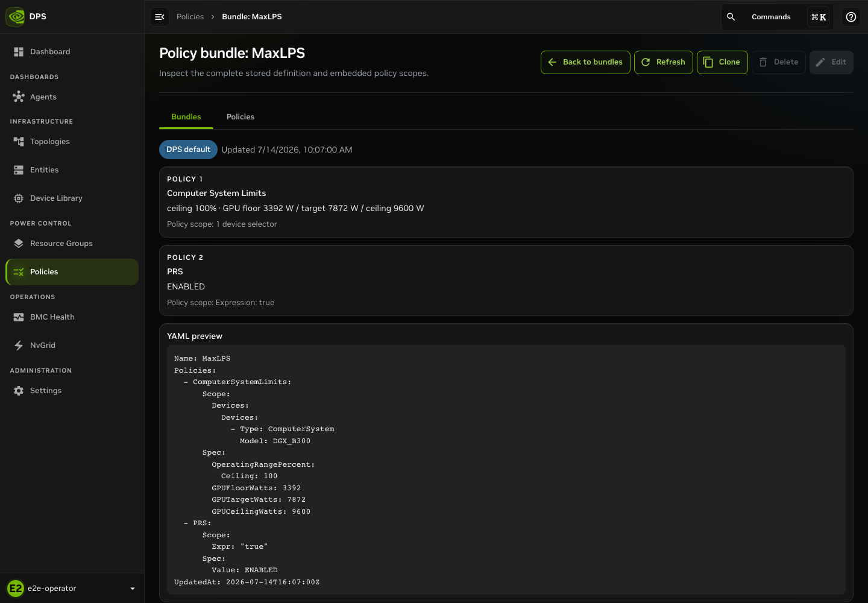The width and height of the screenshot is (868, 603).
Task: Click the 'GPUTargetWatts: 7872' YAML line
Action: 259,500
